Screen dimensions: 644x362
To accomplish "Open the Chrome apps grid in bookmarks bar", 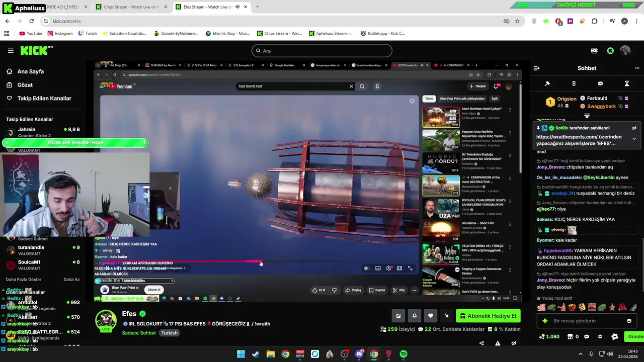I will click(x=7, y=34).
